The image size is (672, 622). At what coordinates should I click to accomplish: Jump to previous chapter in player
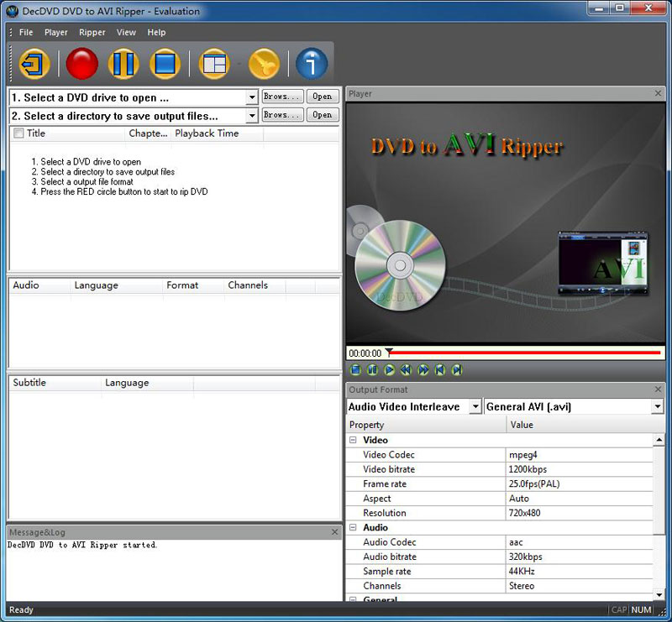tap(439, 369)
